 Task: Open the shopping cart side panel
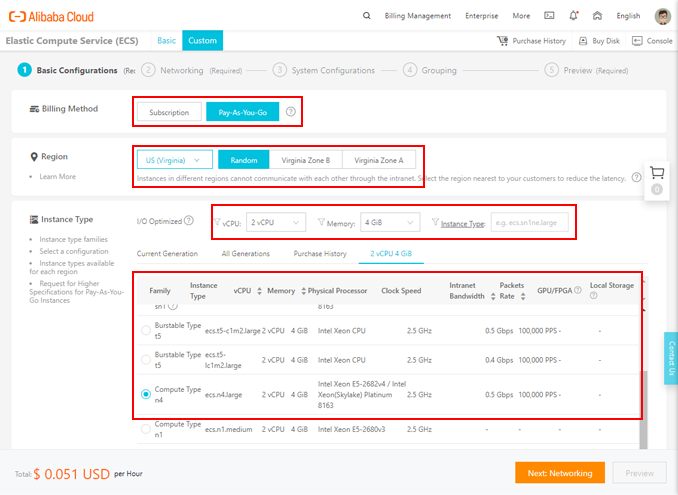coord(657,180)
